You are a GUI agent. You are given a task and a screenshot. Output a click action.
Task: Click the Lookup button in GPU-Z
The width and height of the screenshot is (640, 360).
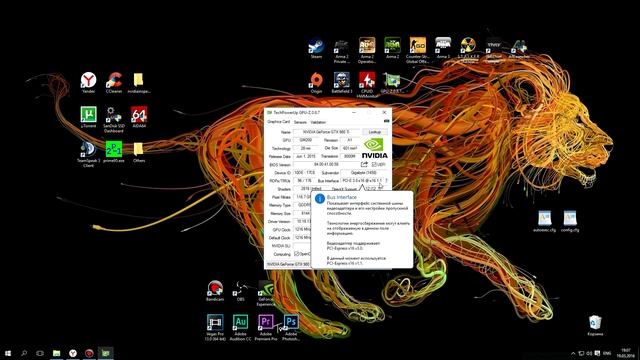375,132
